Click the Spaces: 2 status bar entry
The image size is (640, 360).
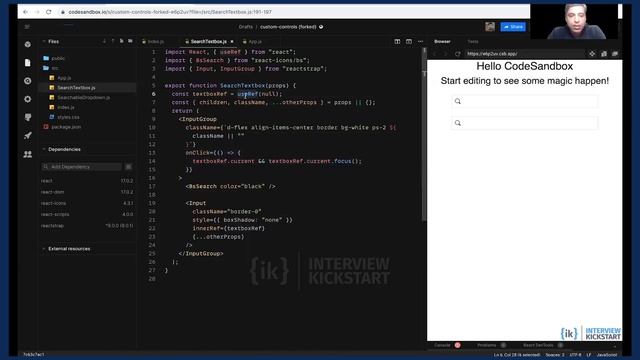(x=555, y=355)
